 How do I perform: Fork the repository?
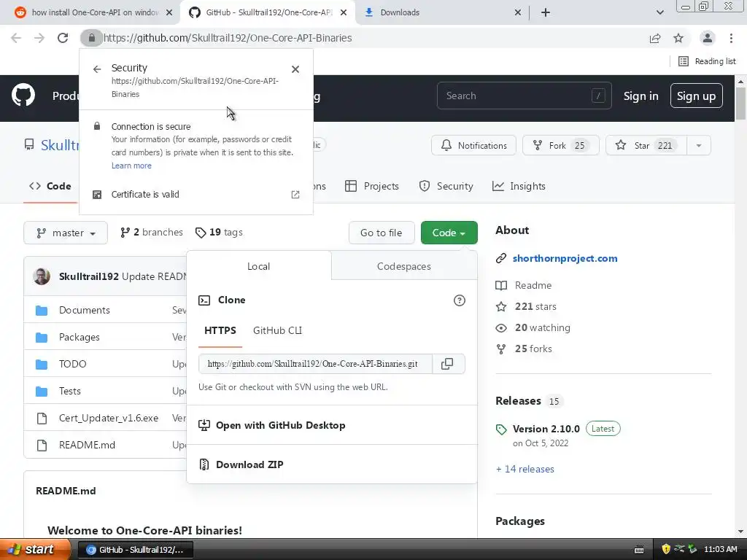click(x=561, y=145)
